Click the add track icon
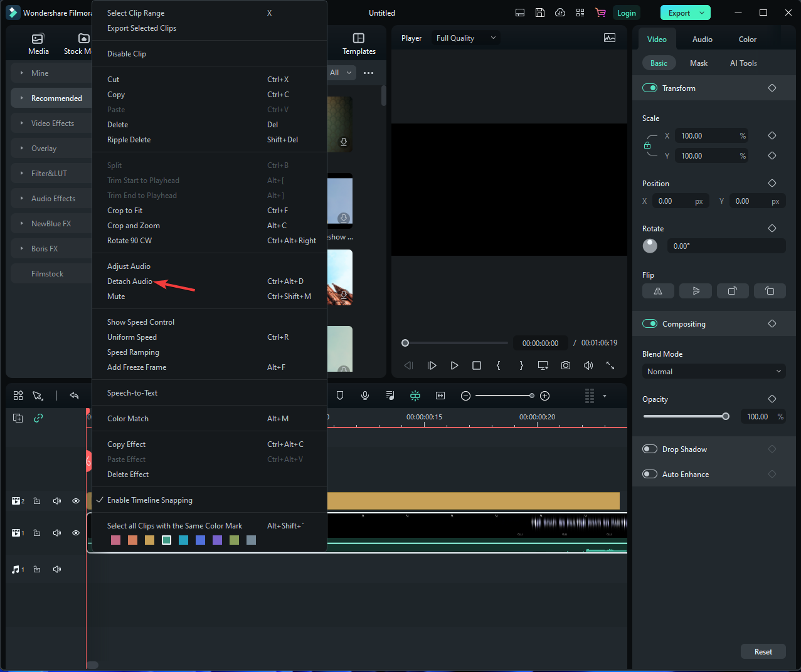This screenshot has width=801, height=672. pyautogui.click(x=18, y=418)
